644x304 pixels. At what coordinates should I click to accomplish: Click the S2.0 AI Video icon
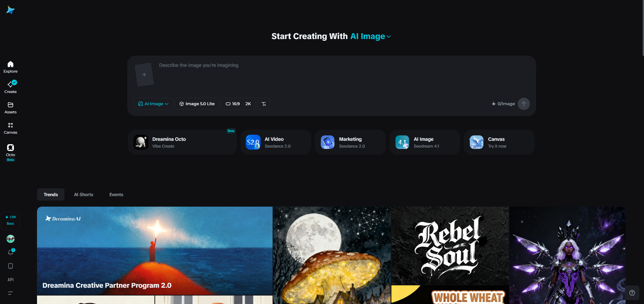(253, 142)
